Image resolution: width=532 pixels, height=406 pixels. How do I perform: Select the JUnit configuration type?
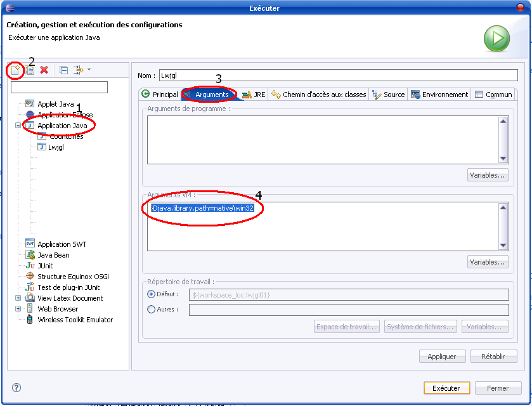tap(45, 266)
